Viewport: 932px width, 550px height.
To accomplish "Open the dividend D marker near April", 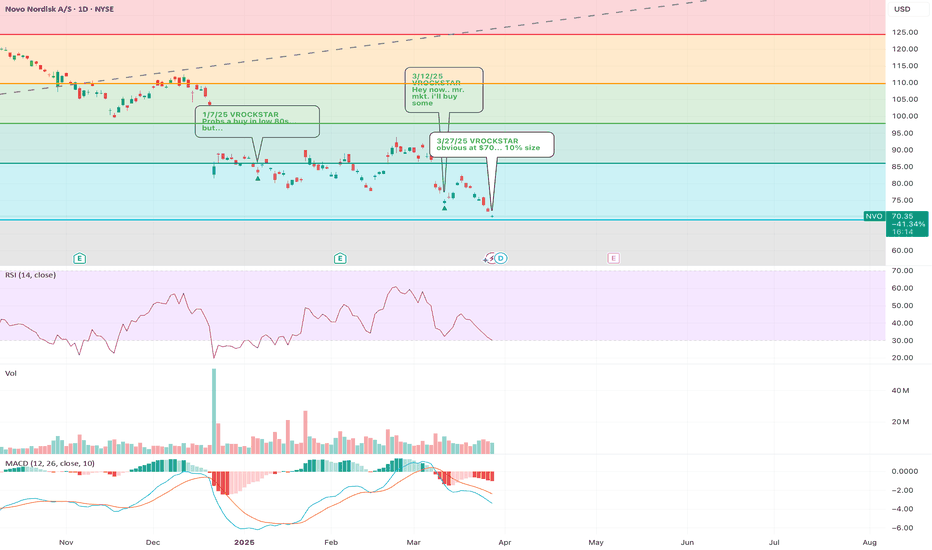I will 501,258.
